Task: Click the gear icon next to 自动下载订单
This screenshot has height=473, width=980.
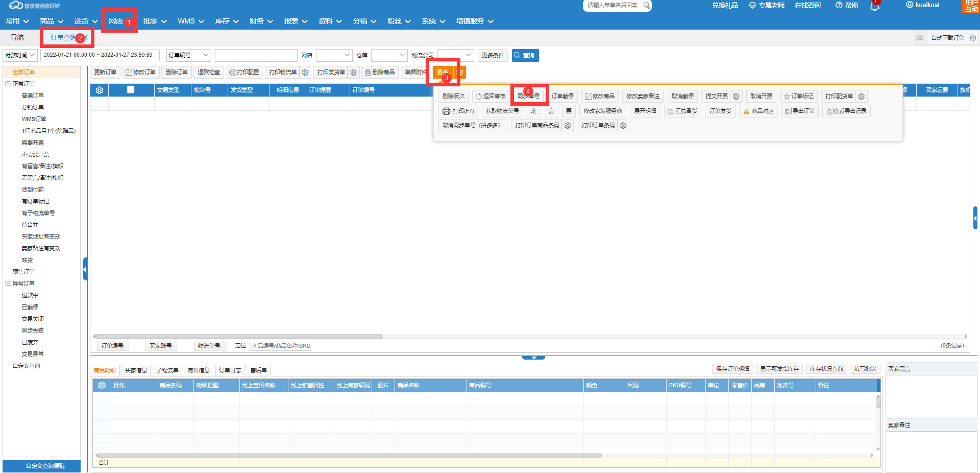Action: (973, 38)
